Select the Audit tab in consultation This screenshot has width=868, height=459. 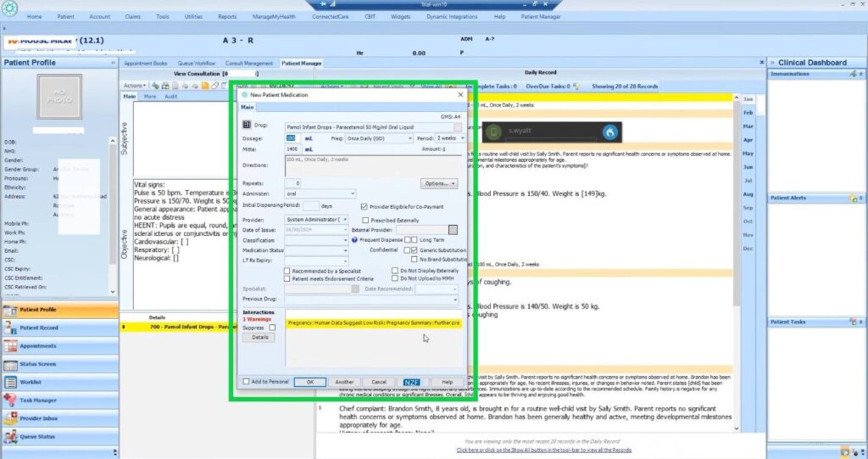pos(171,97)
